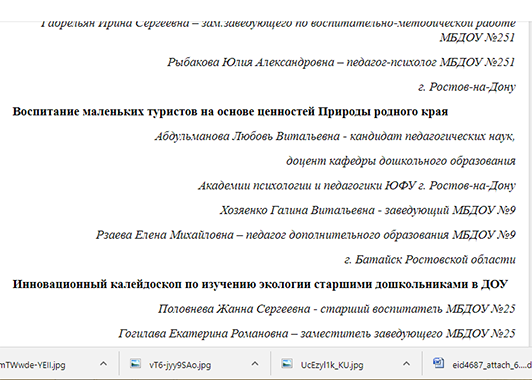The height and width of the screenshot is (380, 532).
Task: Expand options chevron for vT6-jyy9SAo.jpg download
Action: tap(254, 364)
